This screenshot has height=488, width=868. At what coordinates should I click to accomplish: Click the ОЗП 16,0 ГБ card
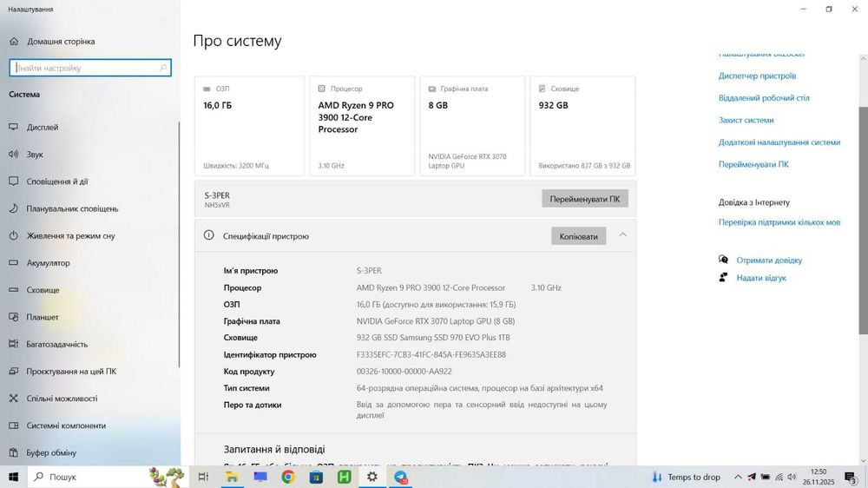(249, 126)
